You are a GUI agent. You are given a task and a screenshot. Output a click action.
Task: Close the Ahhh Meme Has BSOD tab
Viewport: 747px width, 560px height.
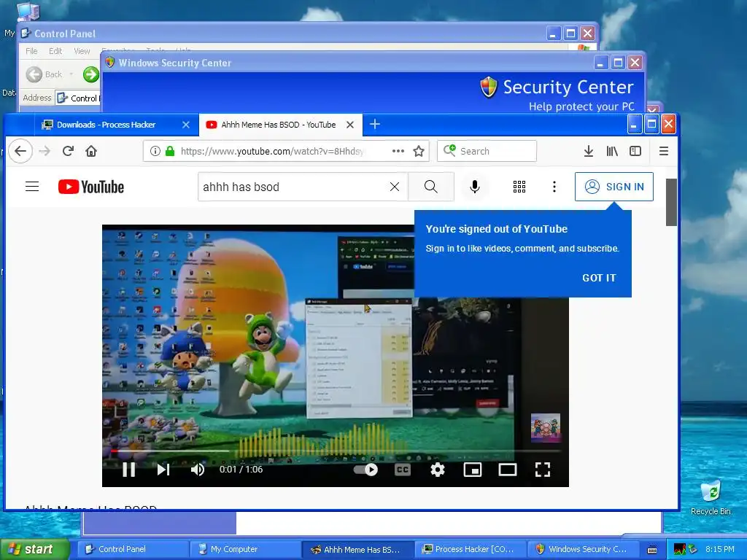[x=350, y=125]
